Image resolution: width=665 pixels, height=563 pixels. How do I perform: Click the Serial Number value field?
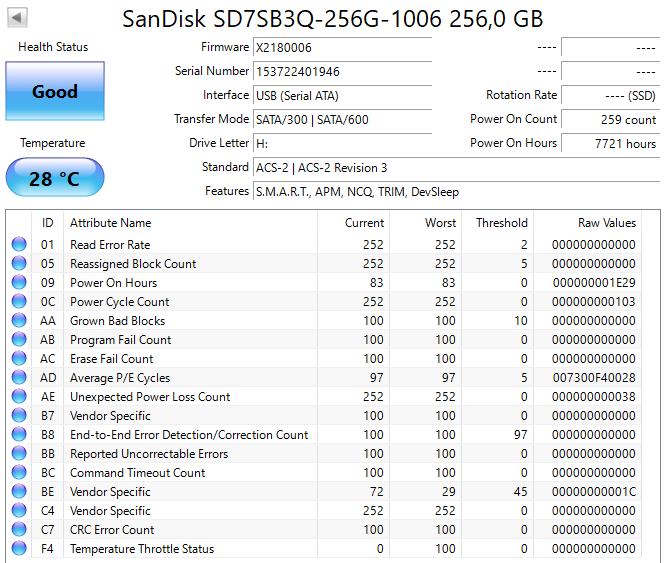(342, 72)
